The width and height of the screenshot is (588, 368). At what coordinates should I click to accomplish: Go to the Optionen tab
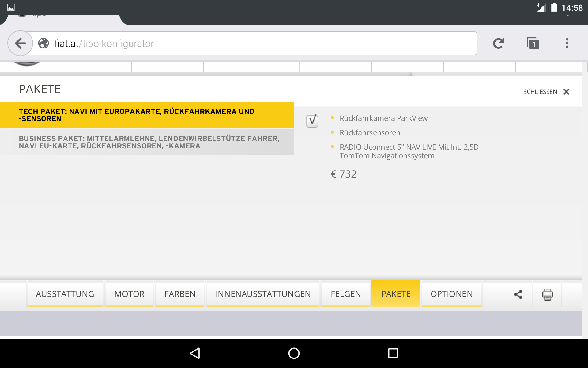coord(451,294)
